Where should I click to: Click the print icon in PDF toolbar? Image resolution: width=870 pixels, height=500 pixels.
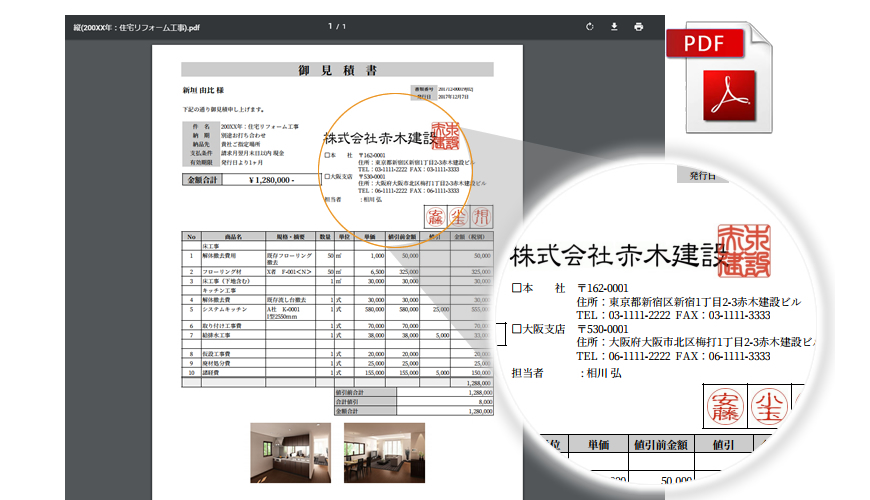pos(639,27)
